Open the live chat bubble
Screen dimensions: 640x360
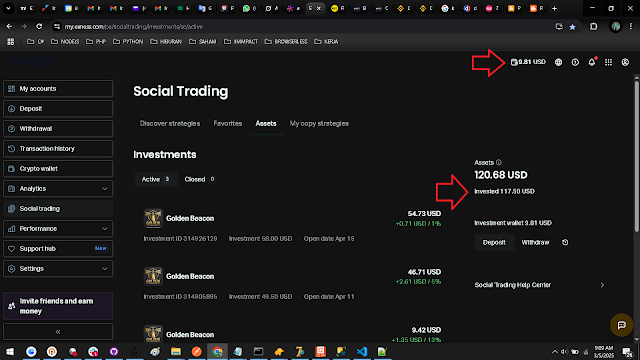coord(621,325)
